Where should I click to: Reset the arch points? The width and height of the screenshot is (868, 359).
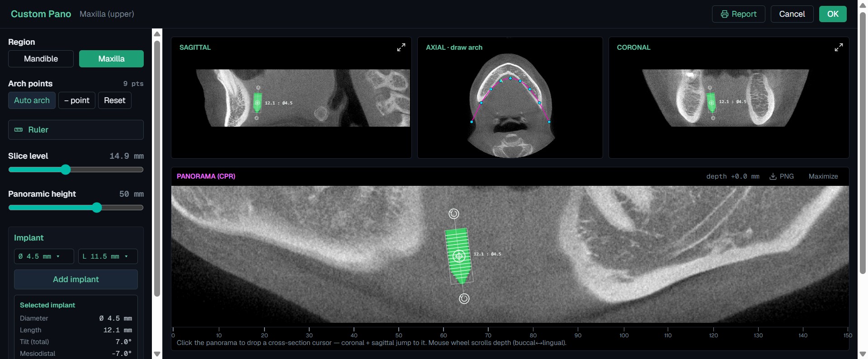pyautogui.click(x=115, y=100)
